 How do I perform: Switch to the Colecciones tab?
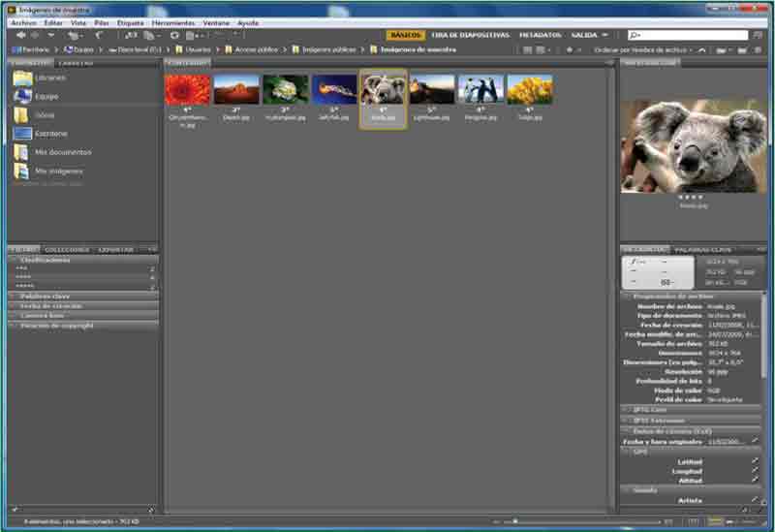68,249
